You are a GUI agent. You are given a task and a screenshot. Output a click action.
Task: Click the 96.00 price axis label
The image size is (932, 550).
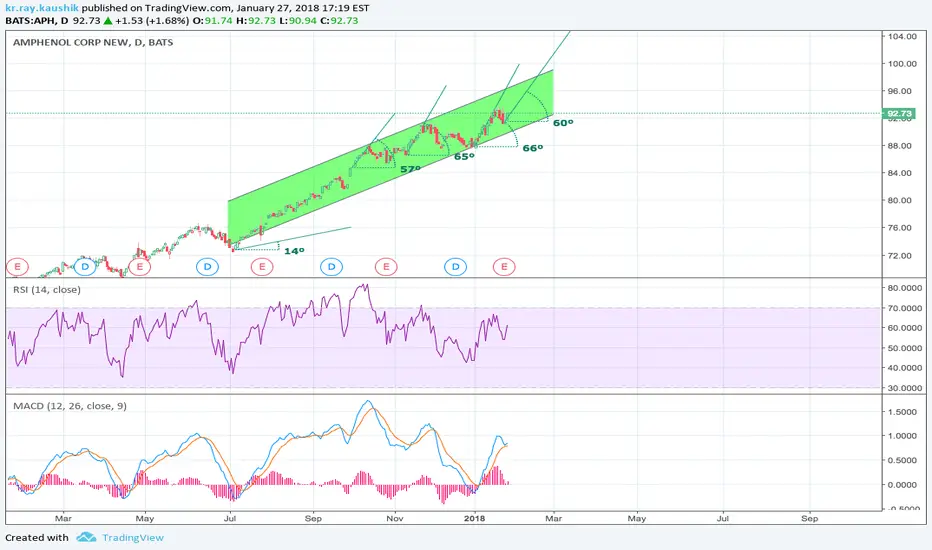click(x=902, y=91)
